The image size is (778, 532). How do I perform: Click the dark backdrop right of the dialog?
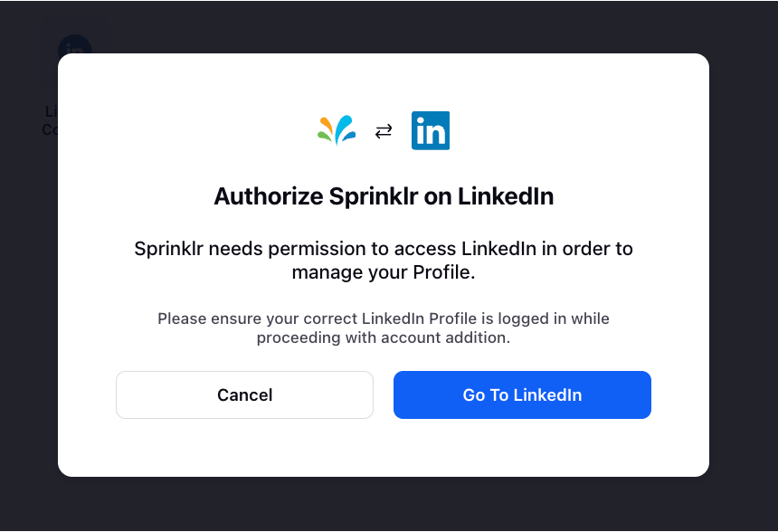tap(744, 265)
